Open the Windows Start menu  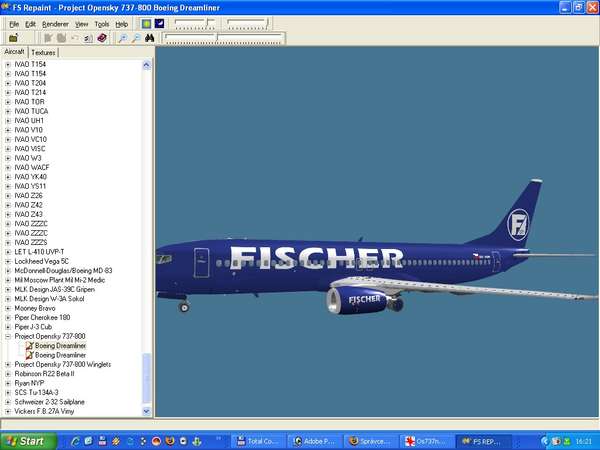point(28,441)
